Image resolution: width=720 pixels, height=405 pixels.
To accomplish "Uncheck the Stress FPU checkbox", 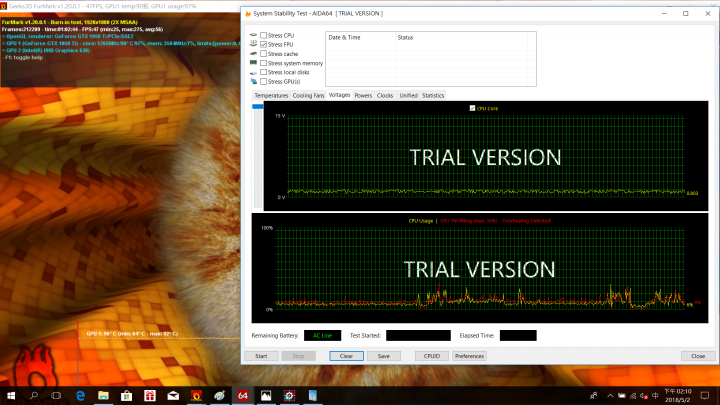I will point(264,45).
